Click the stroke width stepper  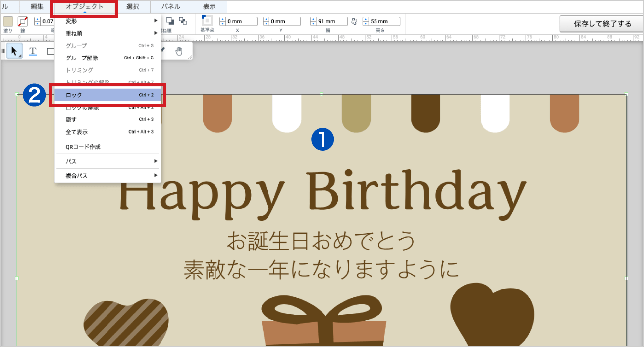(37, 21)
